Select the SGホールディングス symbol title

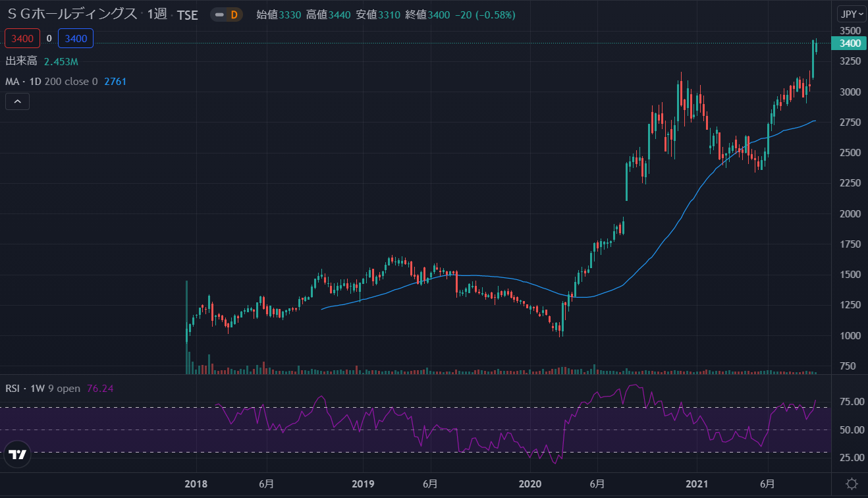pos(72,14)
